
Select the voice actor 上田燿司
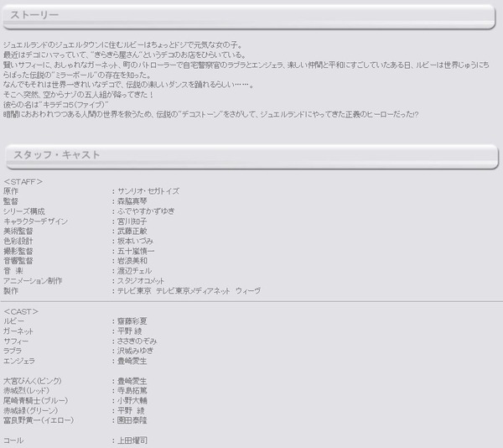click(132, 440)
